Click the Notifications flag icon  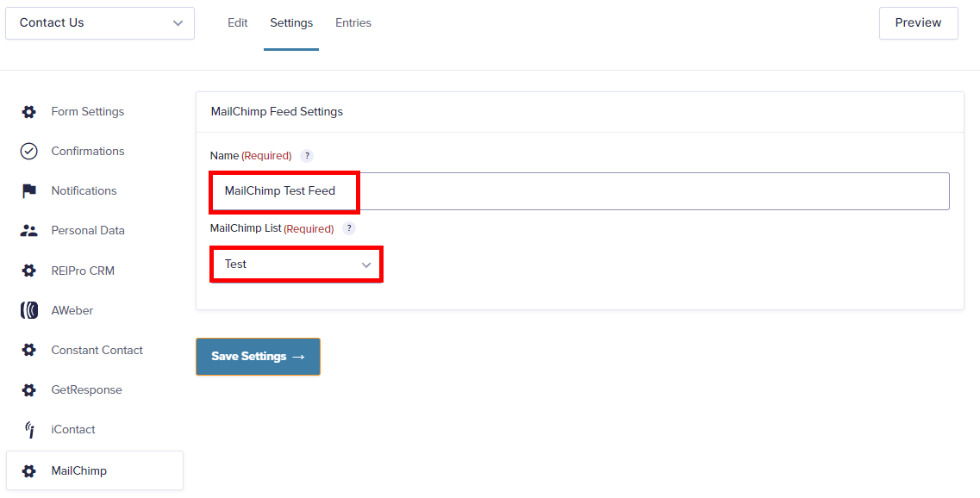28,191
